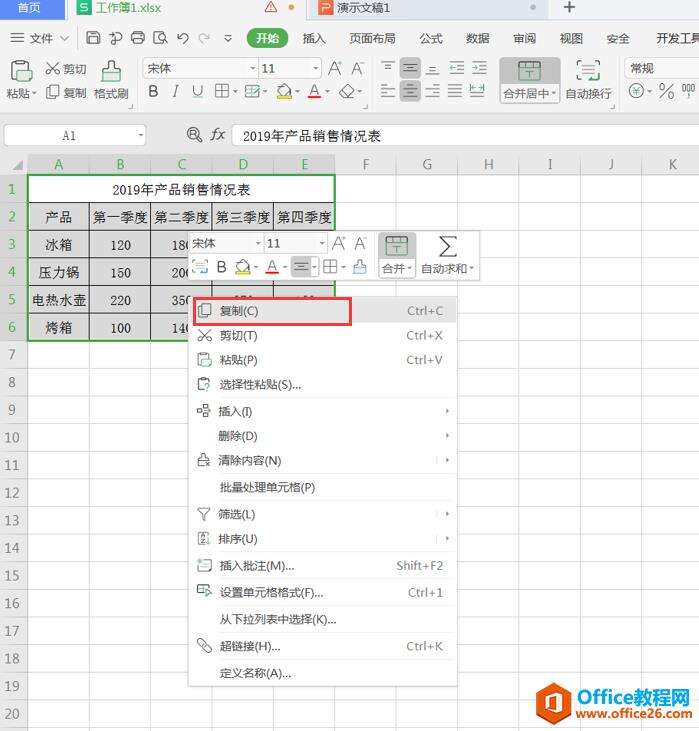Click the Print icon in quick toolbar
Image resolution: width=699 pixels, height=731 pixels.
coord(138,38)
